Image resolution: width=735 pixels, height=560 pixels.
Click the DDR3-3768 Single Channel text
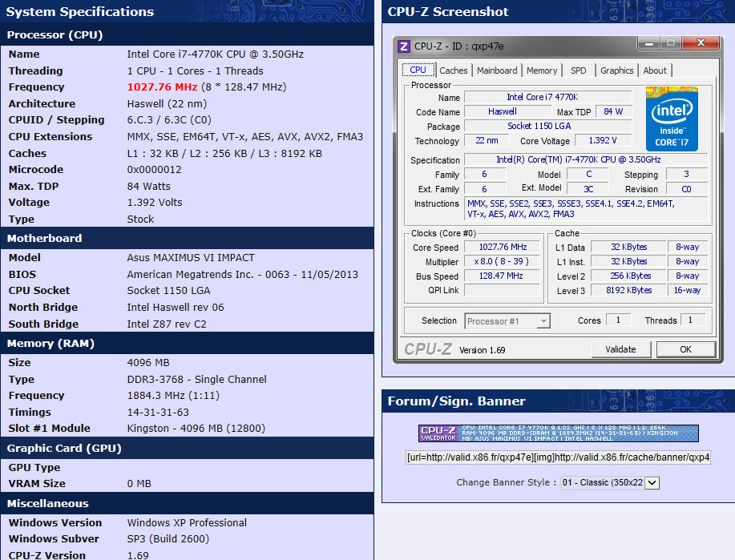coord(197,380)
